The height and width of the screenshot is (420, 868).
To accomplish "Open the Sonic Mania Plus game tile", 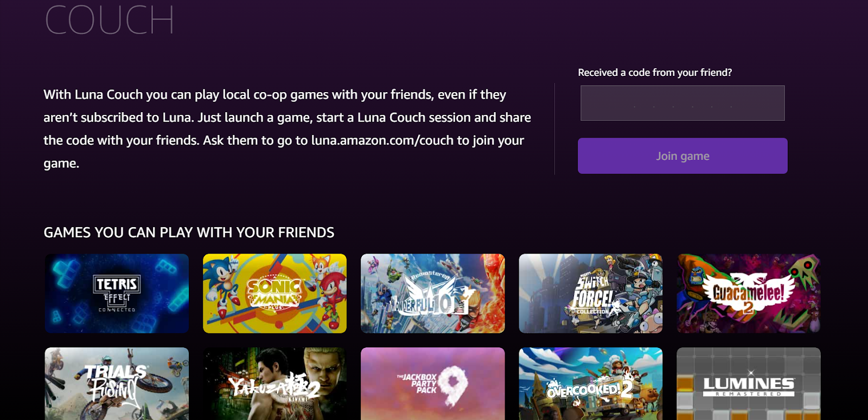I will pos(275,293).
